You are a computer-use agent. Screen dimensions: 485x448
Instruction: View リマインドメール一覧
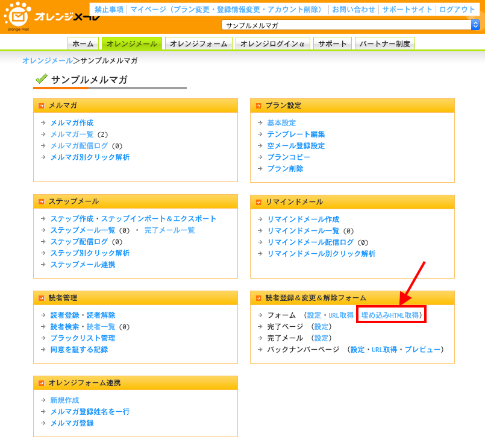[304, 231]
